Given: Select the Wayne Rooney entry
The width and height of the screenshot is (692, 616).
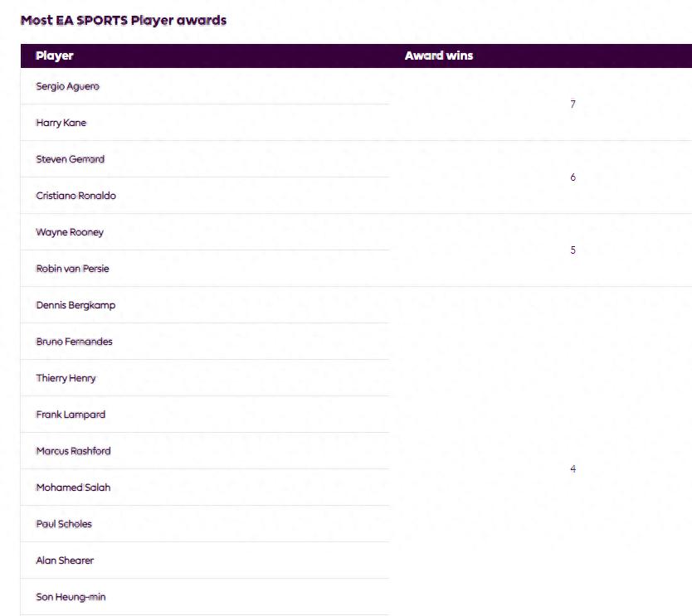Looking at the screenshot, I should [x=70, y=232].
